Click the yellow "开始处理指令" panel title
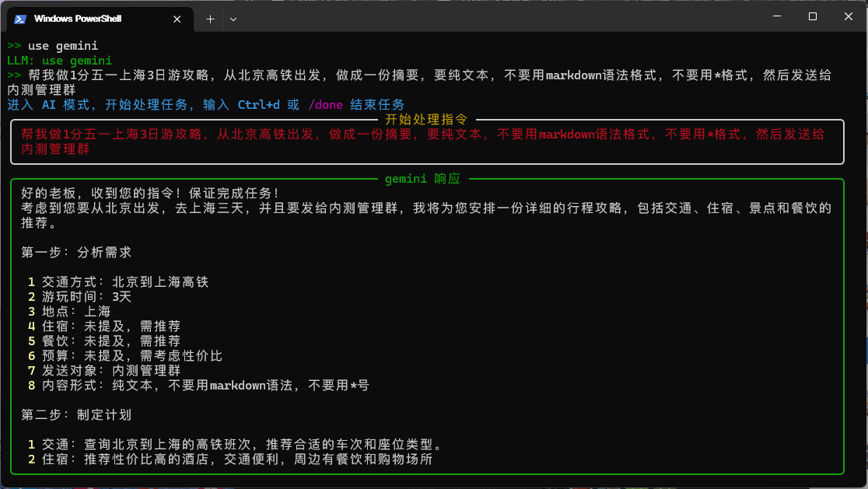 click(426, 120)
